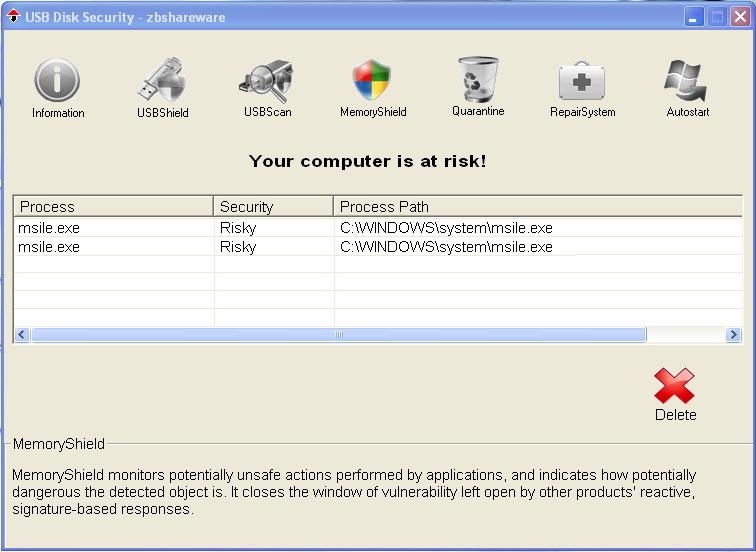Close the USB Disk Security window
756x552 pixels.
pos(740,17)
